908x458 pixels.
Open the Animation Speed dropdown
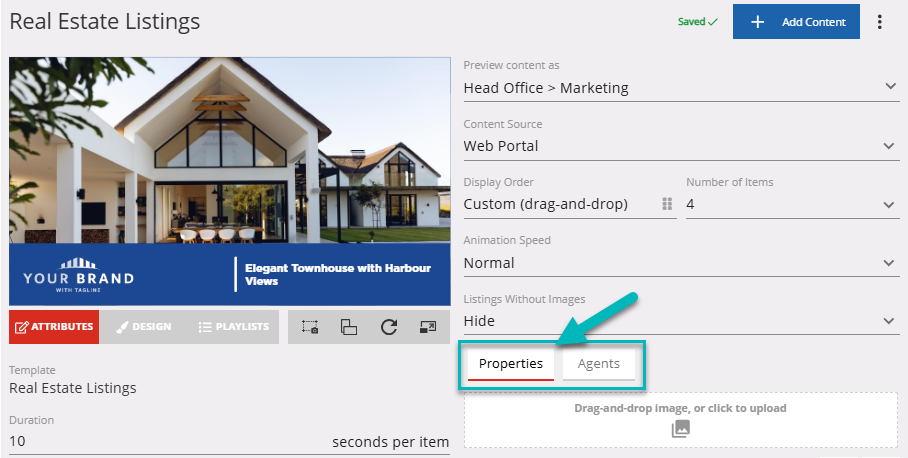[680, 263]
